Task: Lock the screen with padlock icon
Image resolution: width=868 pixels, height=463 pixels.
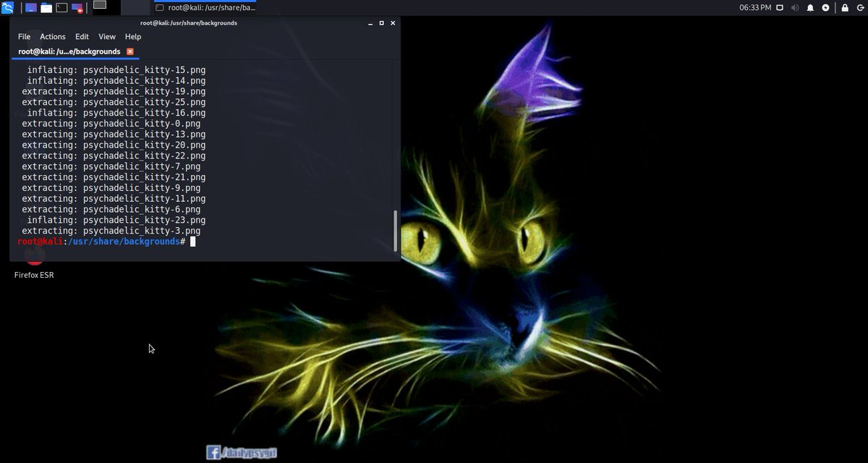Action: tap(845, 8)
